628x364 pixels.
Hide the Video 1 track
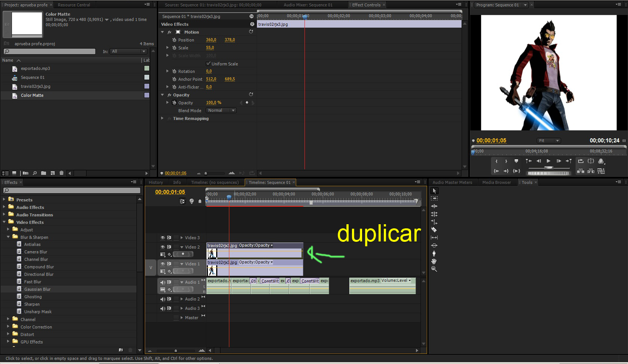[163, 264]
